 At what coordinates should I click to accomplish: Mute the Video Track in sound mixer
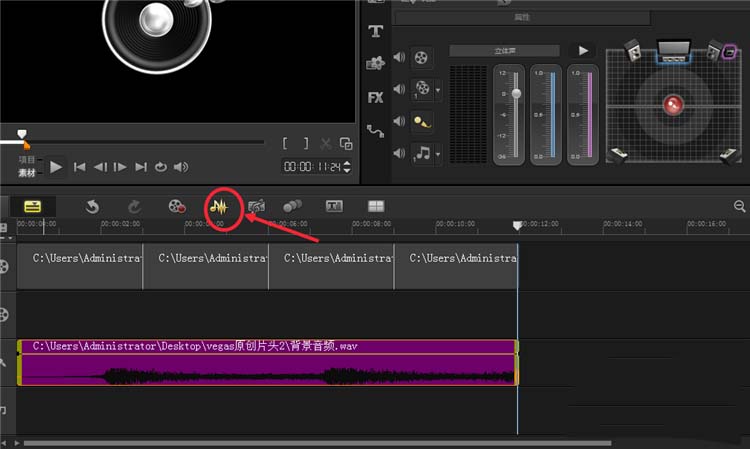[x=399, y=57]
